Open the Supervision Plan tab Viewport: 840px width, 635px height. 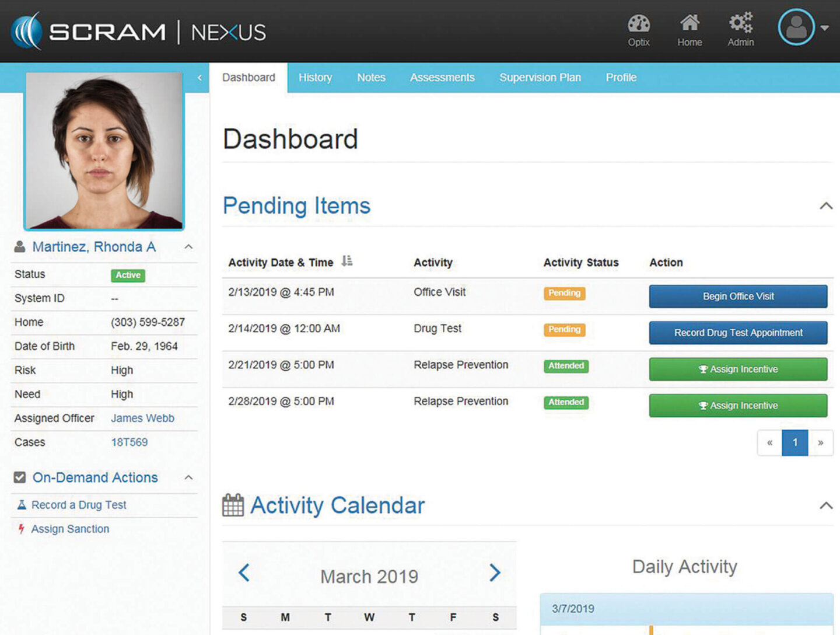click(540, 77)
